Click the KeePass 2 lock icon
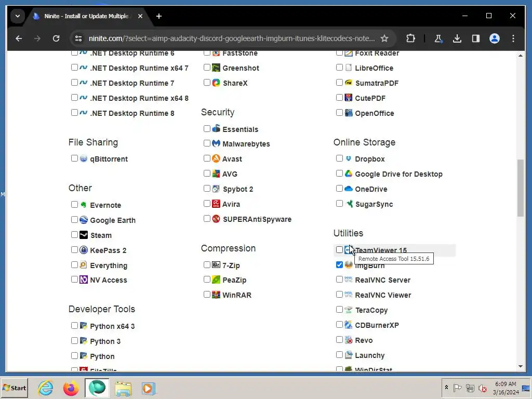The image size is (532, 399). point(84,250)
